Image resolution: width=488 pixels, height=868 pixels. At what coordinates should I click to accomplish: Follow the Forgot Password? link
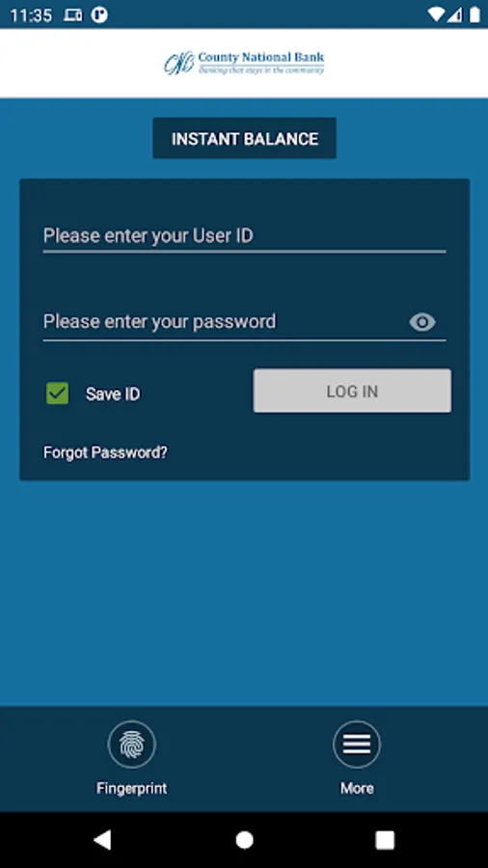click(x=105, y=453)
